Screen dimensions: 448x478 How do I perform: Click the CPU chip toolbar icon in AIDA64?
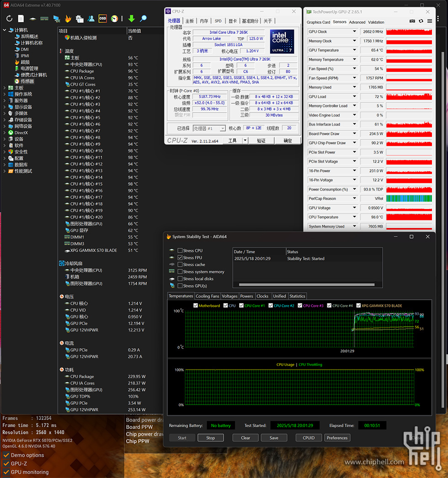pos(32,19)
